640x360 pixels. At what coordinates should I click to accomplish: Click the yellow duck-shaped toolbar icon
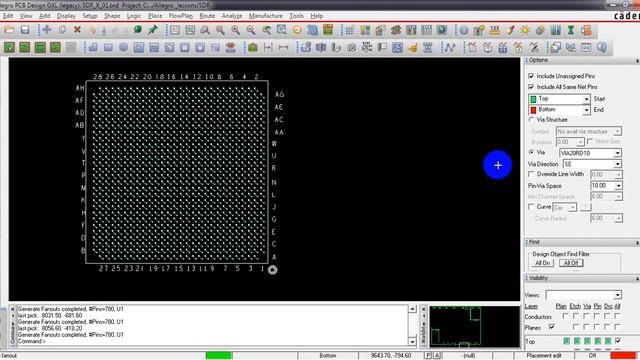coord(412,47)
